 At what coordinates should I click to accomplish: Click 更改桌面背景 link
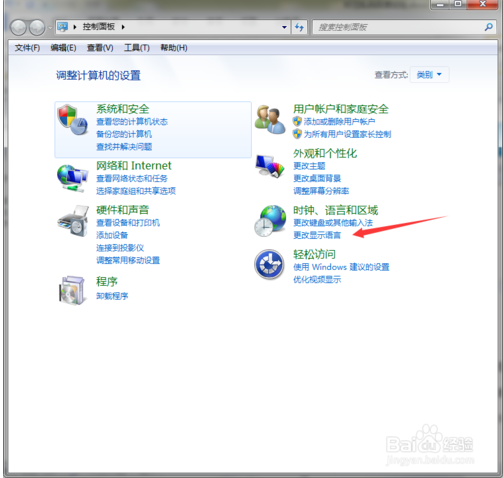[x=317, y=178]
